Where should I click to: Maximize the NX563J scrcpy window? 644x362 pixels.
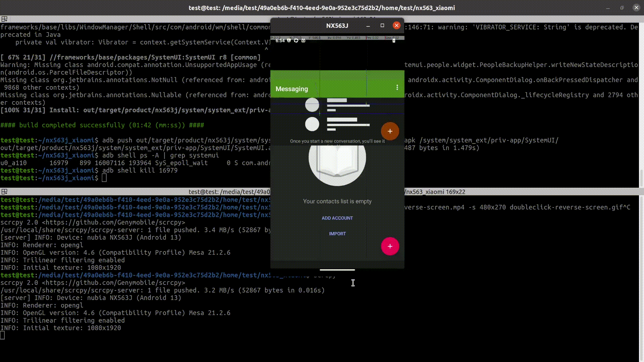click(382, 25)
